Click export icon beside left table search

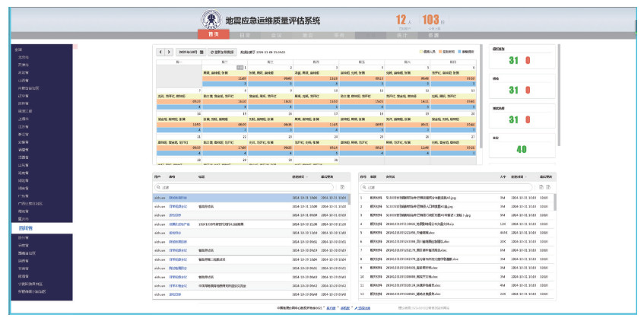343,186
